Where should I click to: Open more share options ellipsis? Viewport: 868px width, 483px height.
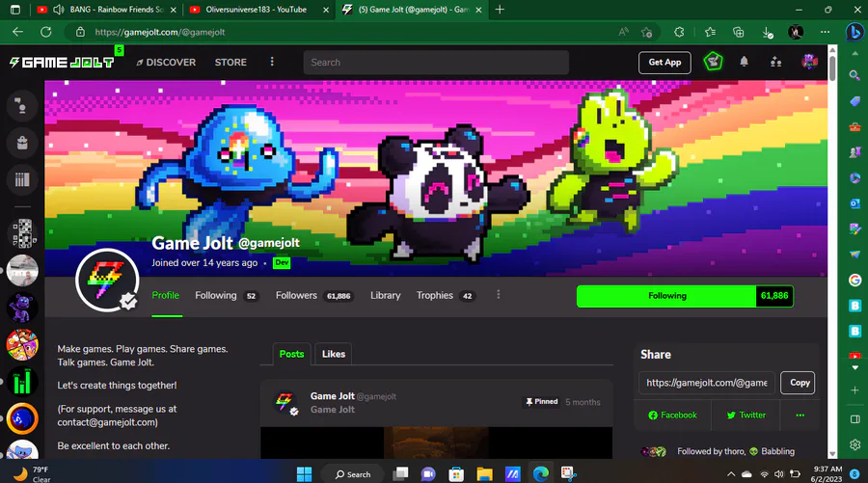[x=800, y=415]
